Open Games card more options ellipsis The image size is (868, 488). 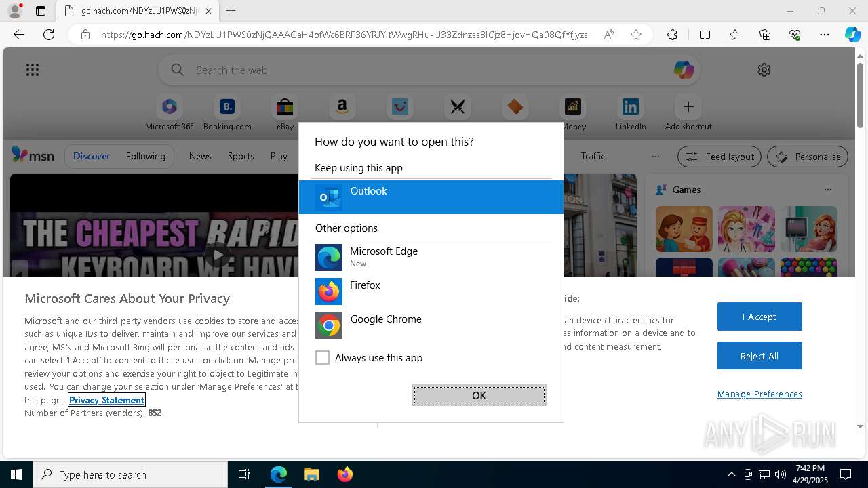tap(827, 190)
